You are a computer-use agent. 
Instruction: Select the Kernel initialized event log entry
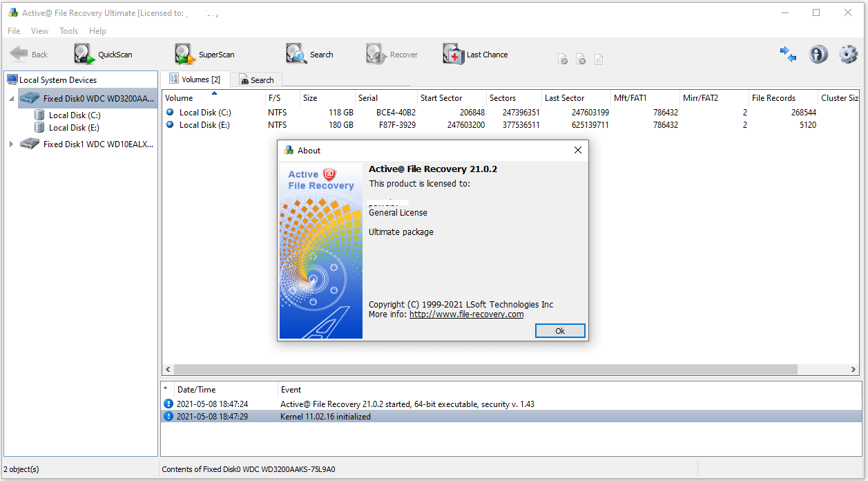click(x=325, y=416)
